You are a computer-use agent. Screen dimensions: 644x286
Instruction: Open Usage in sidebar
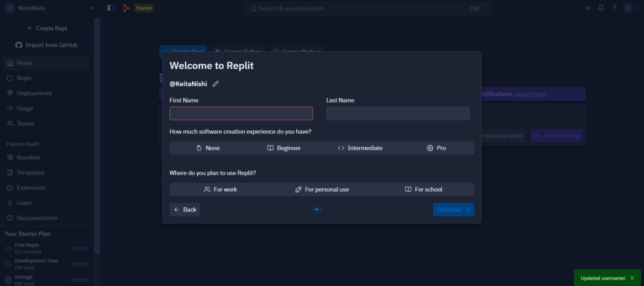coord(47,108)
